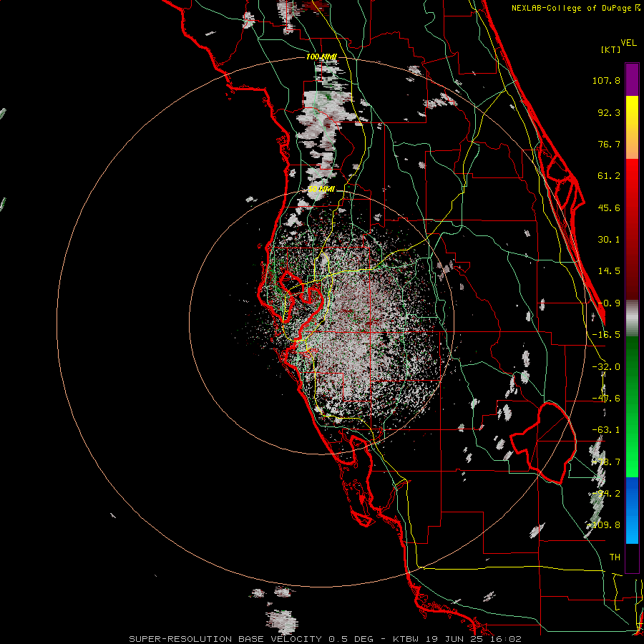This screenshot has width=644, height=644.
Task: Select the 14.5 scale value
Action: [x=609, y=271]
